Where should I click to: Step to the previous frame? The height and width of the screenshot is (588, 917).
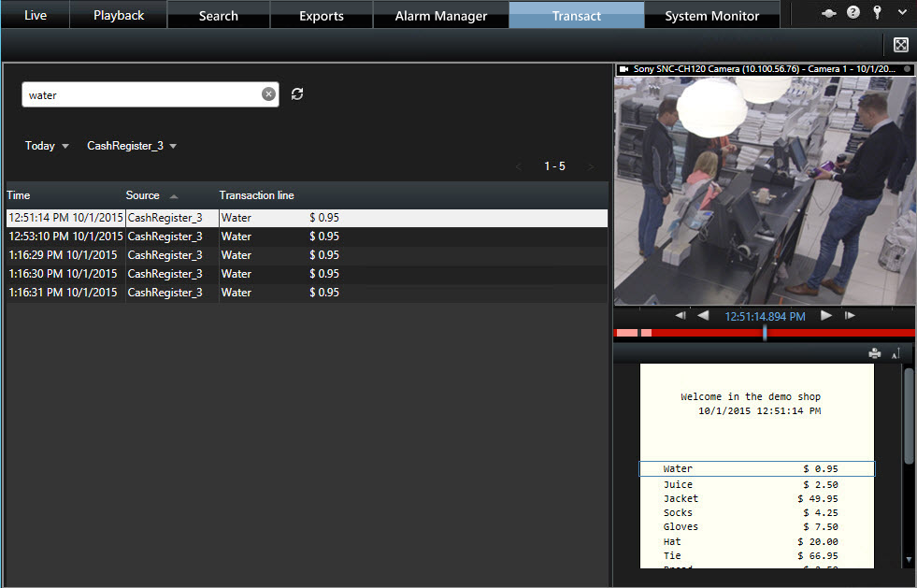[x=681, y=316]
